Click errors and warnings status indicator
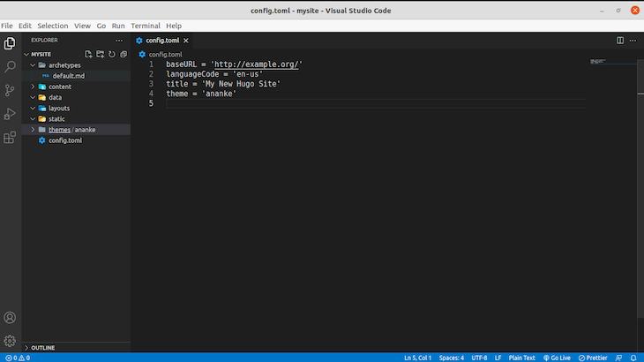Viewport: 644px width, 362px height. (x=18, y=358)
